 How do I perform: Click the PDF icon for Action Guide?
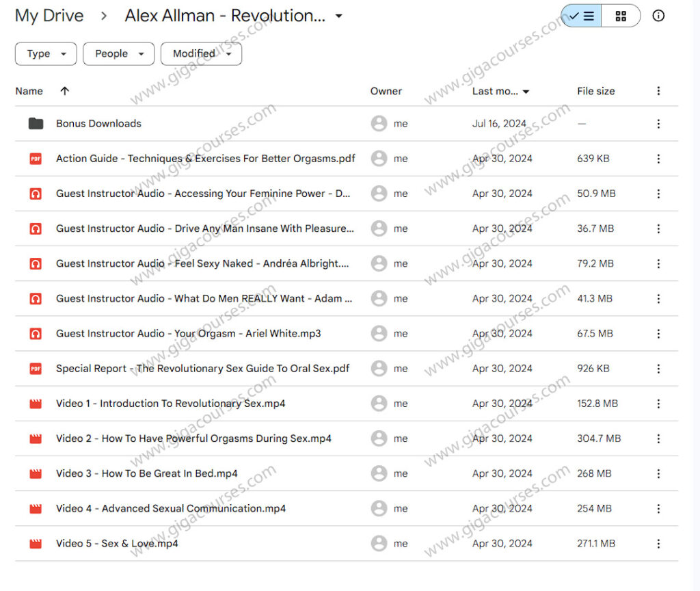tap(36, 159)
